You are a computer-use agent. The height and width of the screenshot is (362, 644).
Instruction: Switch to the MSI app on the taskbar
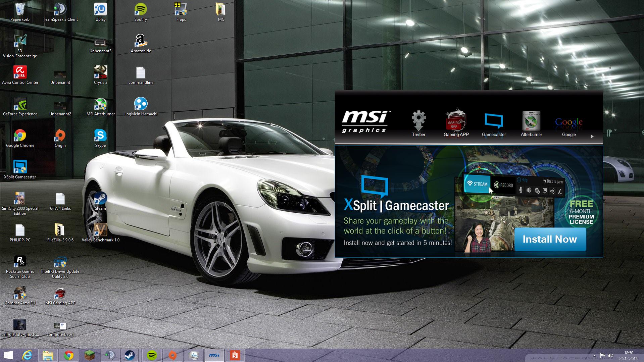tap(214, 355)
